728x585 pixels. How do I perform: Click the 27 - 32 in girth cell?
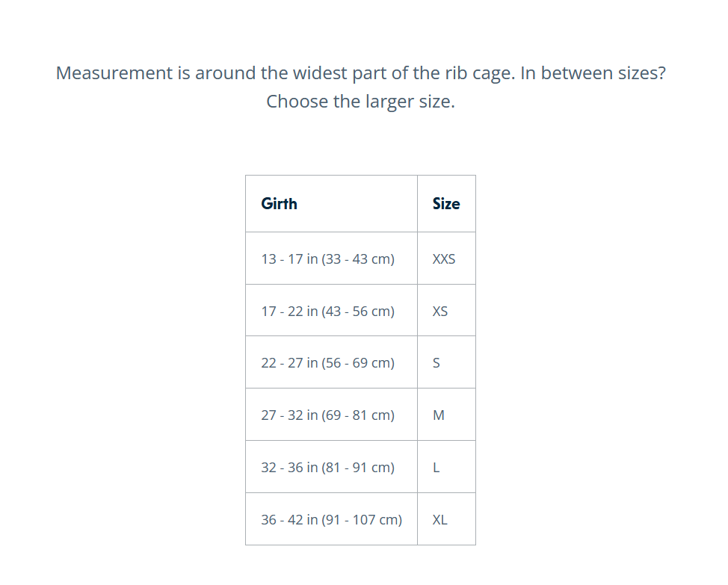coord(331,415)
